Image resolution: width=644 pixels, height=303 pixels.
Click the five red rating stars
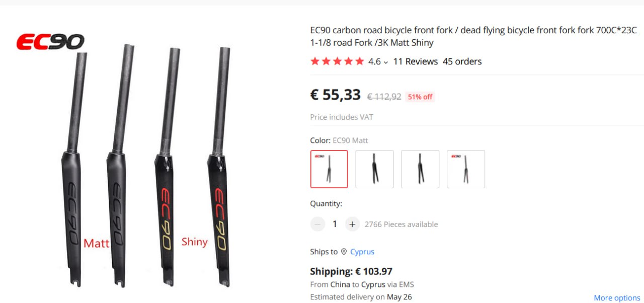(x=337, y=61)
